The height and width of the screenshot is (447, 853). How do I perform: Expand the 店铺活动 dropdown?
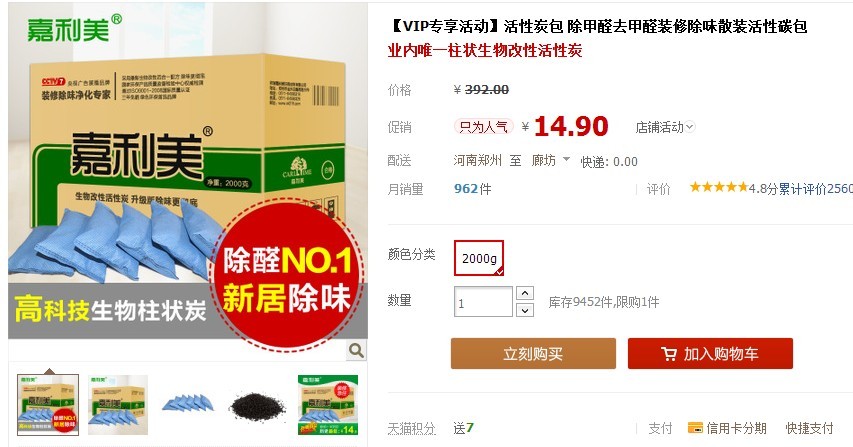click(665, 127)
